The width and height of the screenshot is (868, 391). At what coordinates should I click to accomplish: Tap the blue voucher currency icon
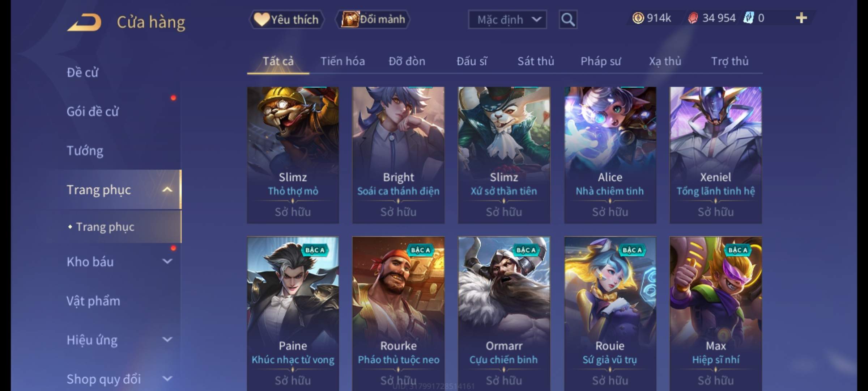coord(748,18)
